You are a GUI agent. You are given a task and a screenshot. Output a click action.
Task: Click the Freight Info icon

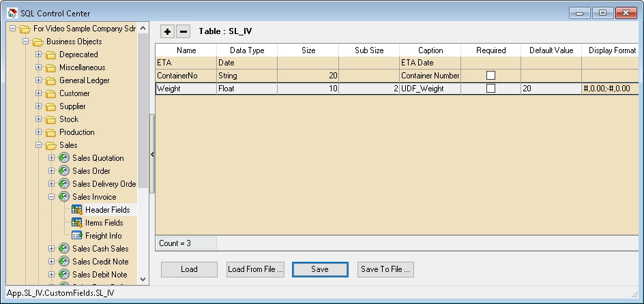(77, 236)
